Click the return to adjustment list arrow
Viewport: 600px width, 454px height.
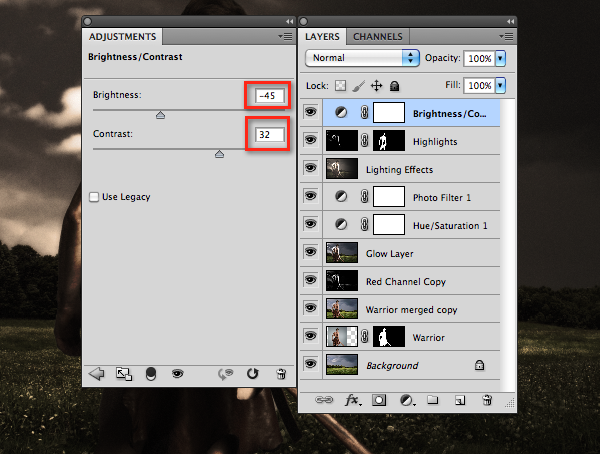pos(96,374)
